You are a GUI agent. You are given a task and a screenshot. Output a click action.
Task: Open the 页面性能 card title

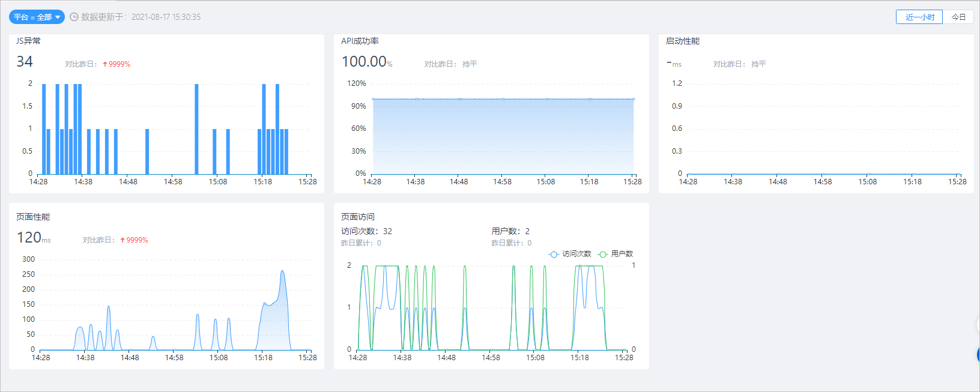(x=33, y=217)
